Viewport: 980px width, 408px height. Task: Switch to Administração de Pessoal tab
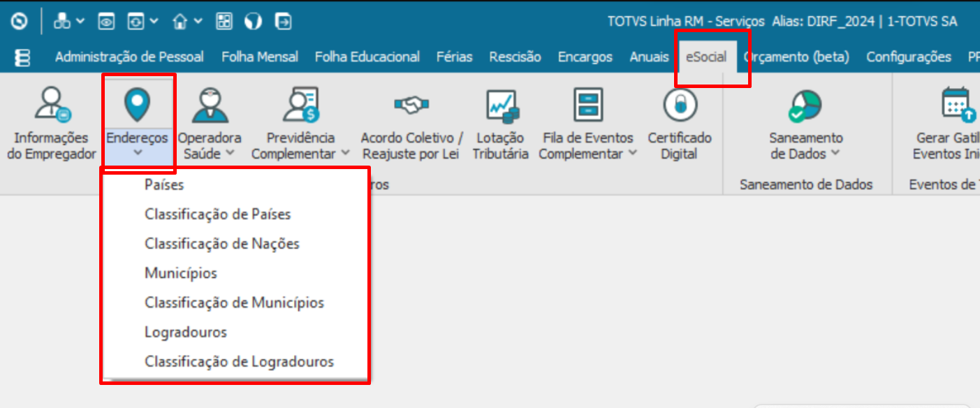[129, 57]
